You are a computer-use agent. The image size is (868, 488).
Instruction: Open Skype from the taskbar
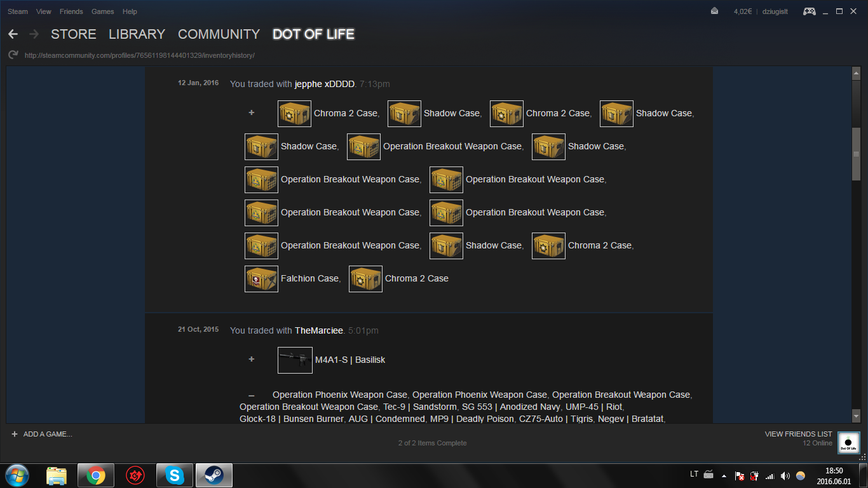tap(174, 475)
